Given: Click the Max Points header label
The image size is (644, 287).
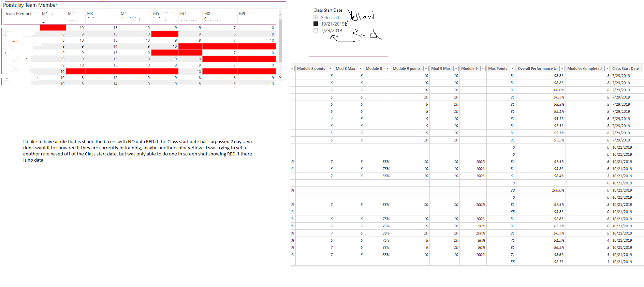Looking at the screenshot, I should 498,69.
